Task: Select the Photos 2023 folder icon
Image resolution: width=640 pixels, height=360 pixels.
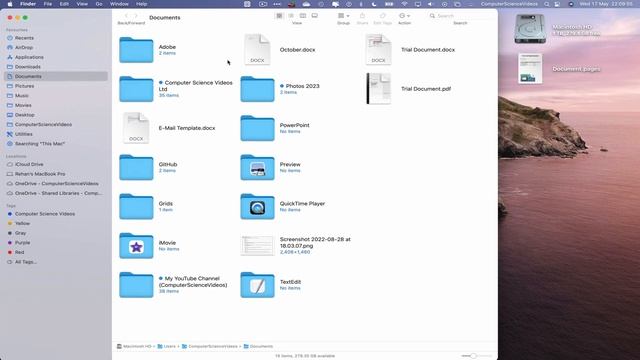Action: pos(257,89)
